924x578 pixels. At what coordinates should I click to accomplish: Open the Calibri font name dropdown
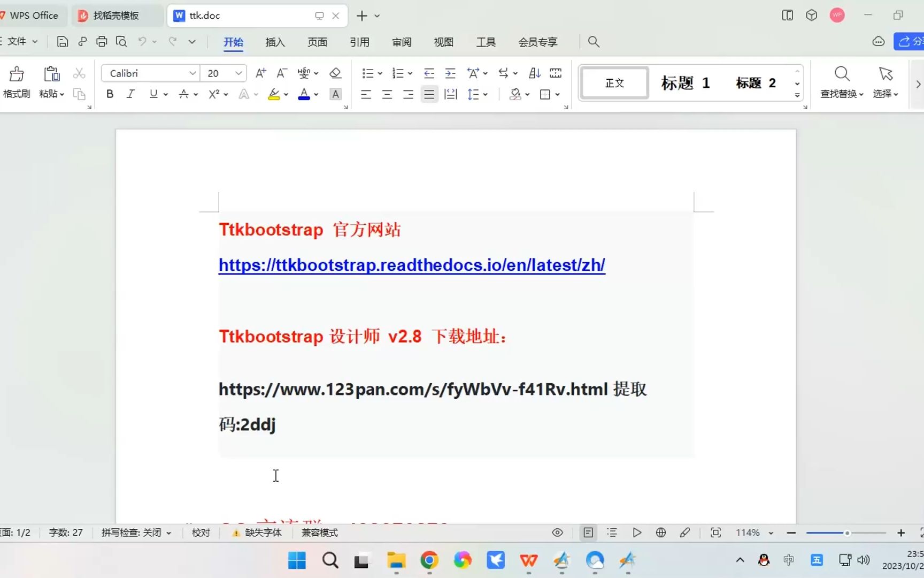[x=192, y=73]
